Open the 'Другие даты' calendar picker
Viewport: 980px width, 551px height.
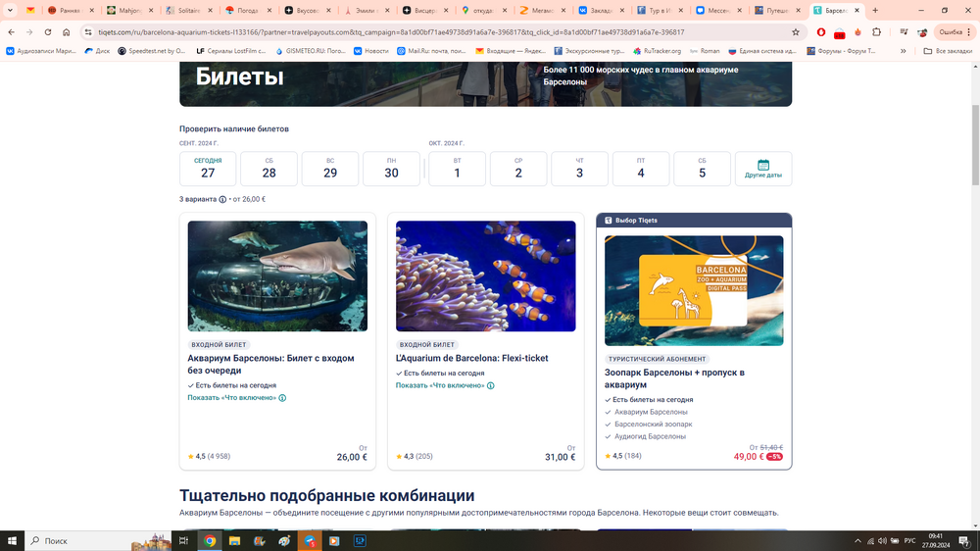click(763, 169)
